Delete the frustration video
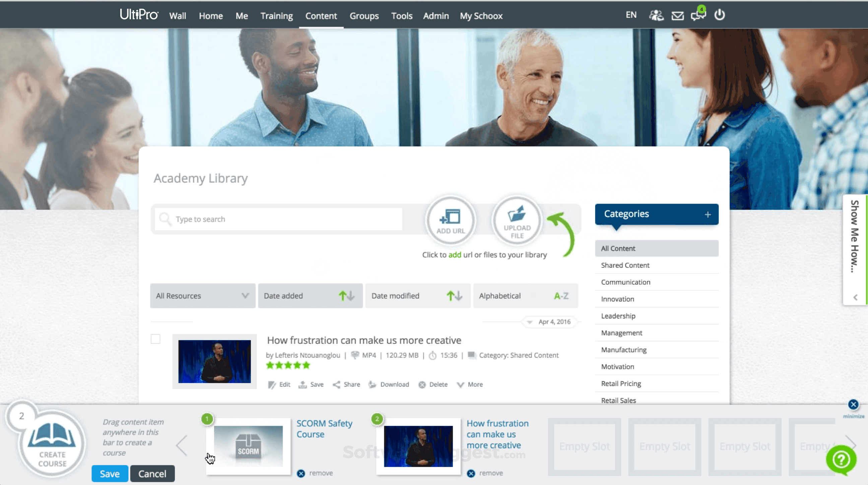The image size is (868, 485). (433, 384)
